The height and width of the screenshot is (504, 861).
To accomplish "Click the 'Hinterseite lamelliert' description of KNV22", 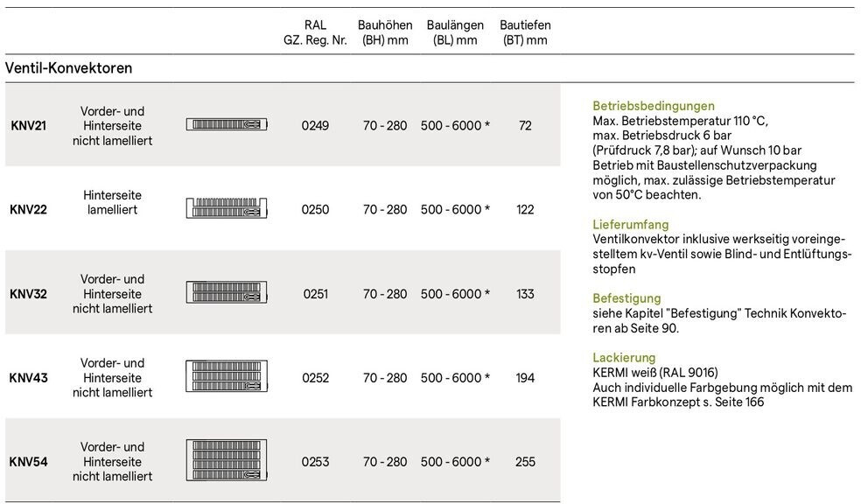I will (x=112, y=202).
